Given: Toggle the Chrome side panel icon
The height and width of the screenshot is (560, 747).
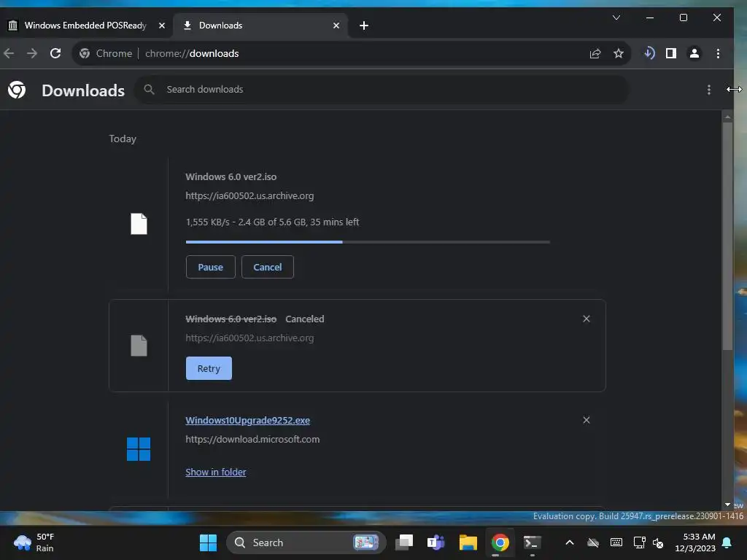Looking at the screenshot, I should pos(671,53).
